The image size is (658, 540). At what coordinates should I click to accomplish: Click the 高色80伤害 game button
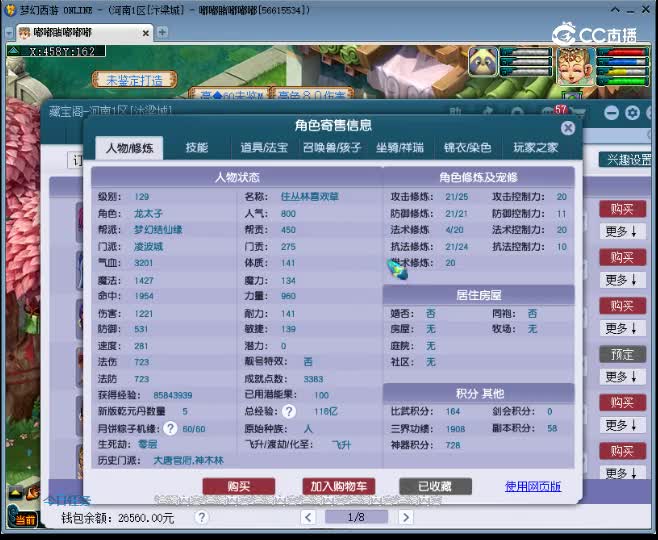click(311, 94)
